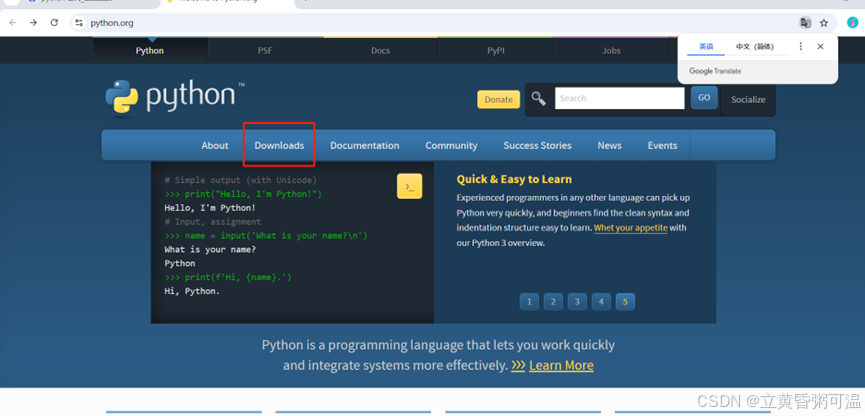Switch to slide 3 in the carousel
The image size is (865, 416).
[x=577, y=302]
